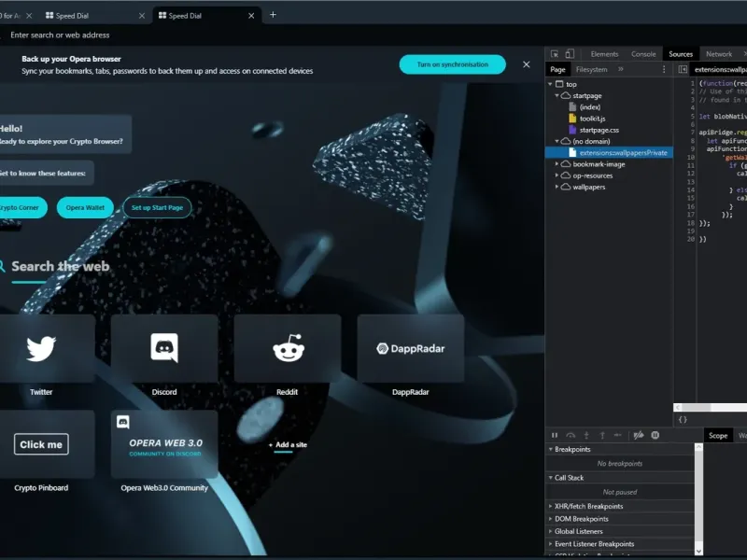The image size is (747, 560).
Task: Toggle deactivate breakpoints icon
Action: [639, 435]
